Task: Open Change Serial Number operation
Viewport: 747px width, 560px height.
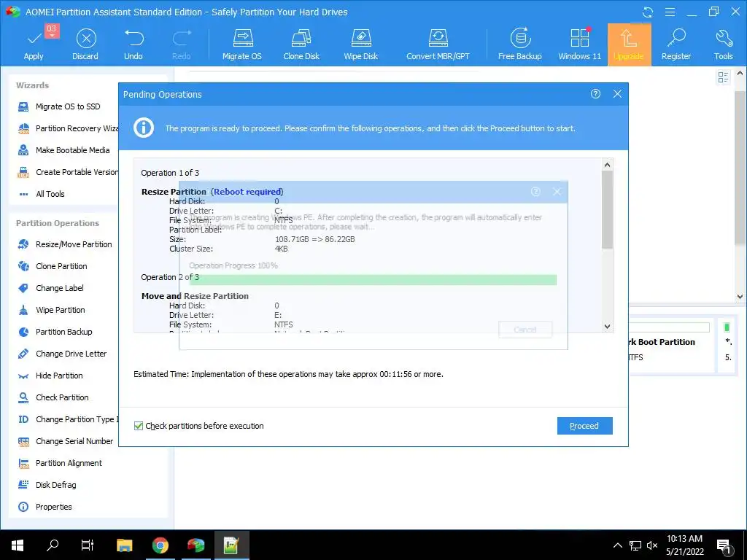Action: click(65, 441)
